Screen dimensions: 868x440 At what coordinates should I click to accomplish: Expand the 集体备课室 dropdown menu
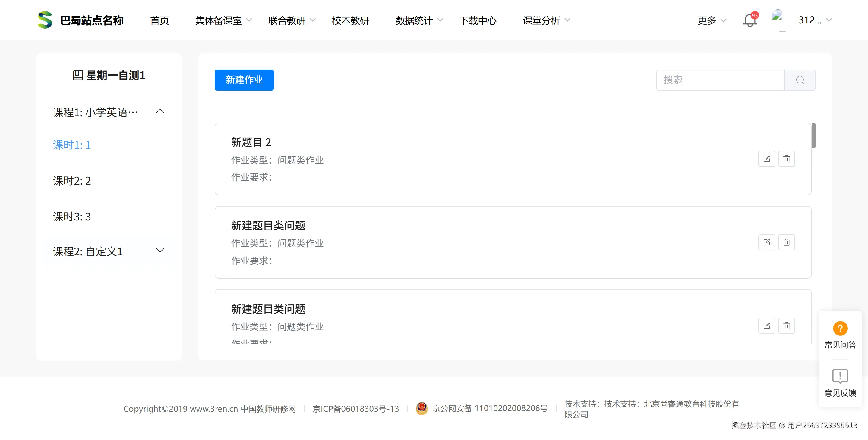[223, 20]
